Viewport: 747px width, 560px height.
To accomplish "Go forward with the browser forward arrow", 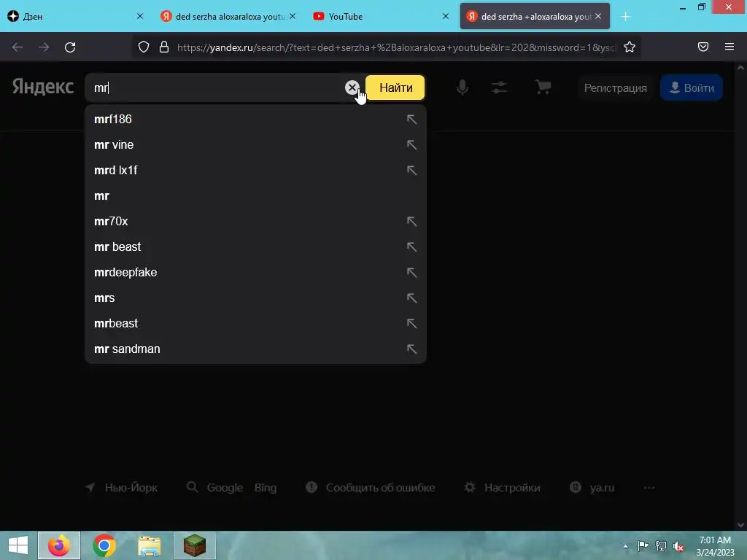I will click(44, 47).
